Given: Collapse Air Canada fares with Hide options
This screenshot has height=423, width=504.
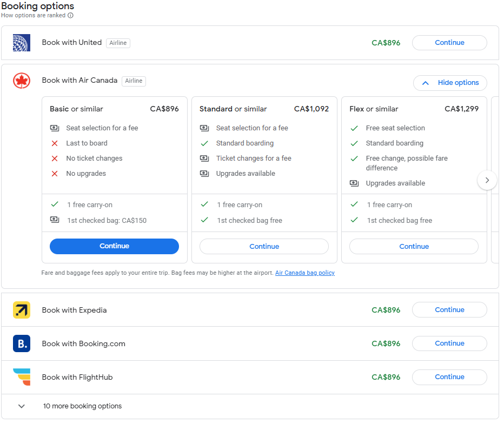Looking at the screenshot, I should click(450, 83).
